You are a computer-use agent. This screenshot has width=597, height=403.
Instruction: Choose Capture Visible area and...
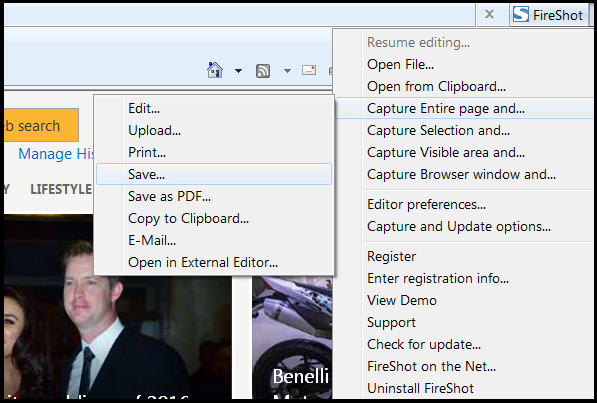click(x=465, y=152)
